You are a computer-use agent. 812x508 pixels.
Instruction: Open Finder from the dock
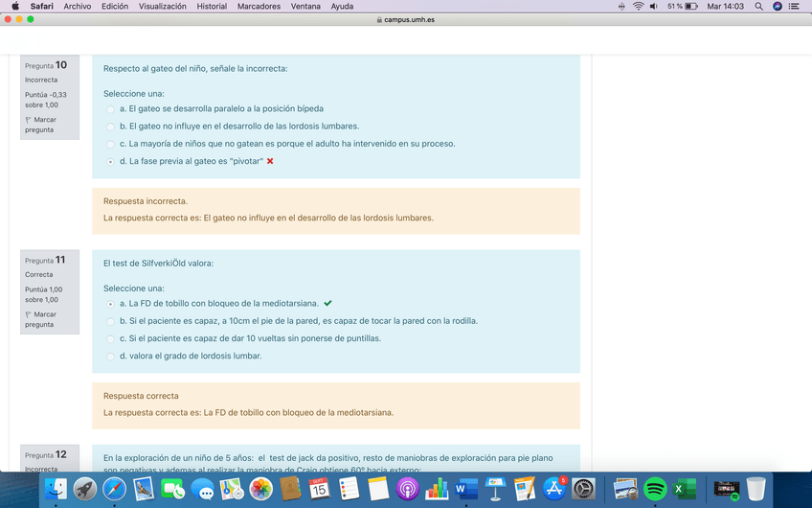(56, 490)
